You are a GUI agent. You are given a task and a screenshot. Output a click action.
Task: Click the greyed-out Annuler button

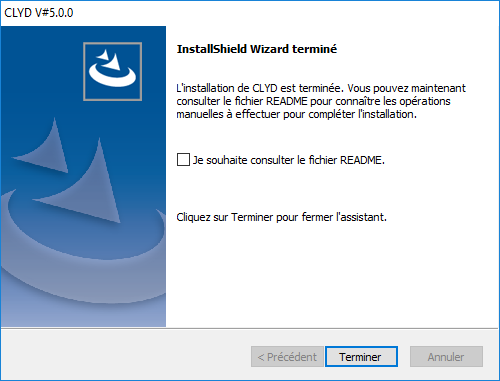click(446, 357)
